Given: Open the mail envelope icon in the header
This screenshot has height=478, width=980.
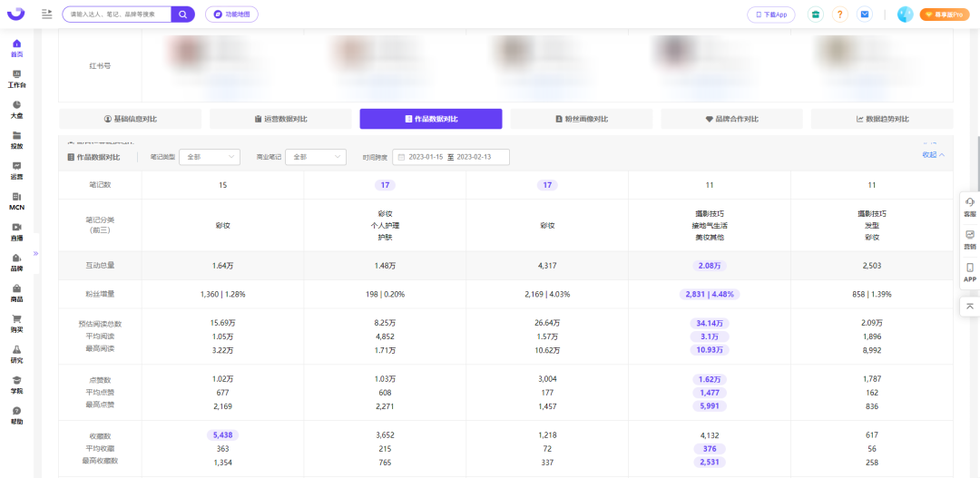Looking at the screenshot, I should [865, 15].
